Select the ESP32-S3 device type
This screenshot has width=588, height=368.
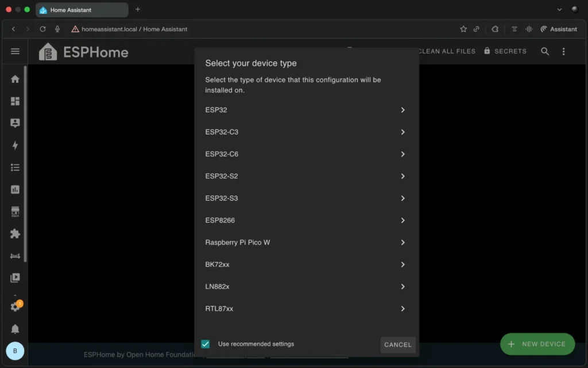coord(307,198)
